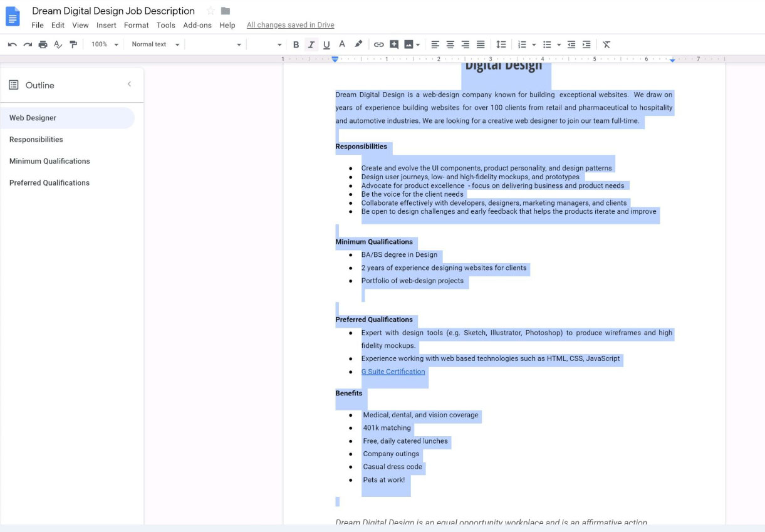Expand the numbered list style arrow
This screenshot has height=532, width=765.
point(534,44)
